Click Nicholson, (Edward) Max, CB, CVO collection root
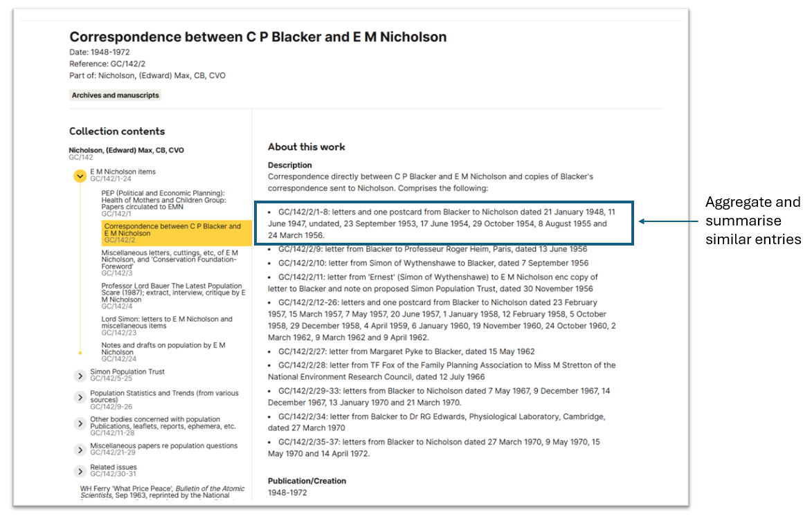 coord(126,150)
